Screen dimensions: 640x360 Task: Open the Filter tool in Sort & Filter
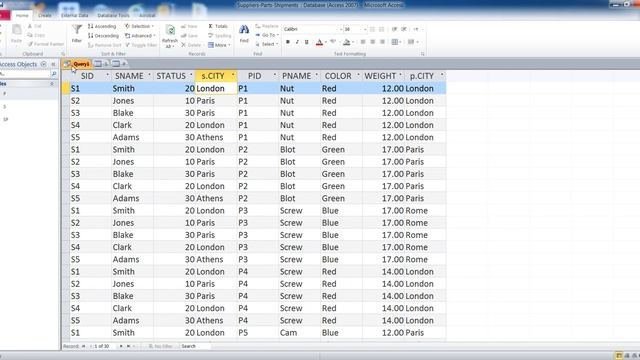[x=77, y=33]
